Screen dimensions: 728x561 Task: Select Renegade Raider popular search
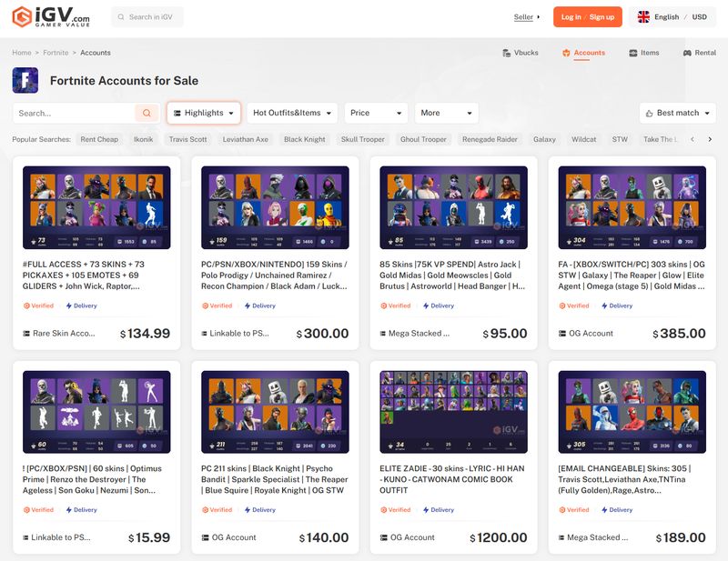click(x=490, y=139)
